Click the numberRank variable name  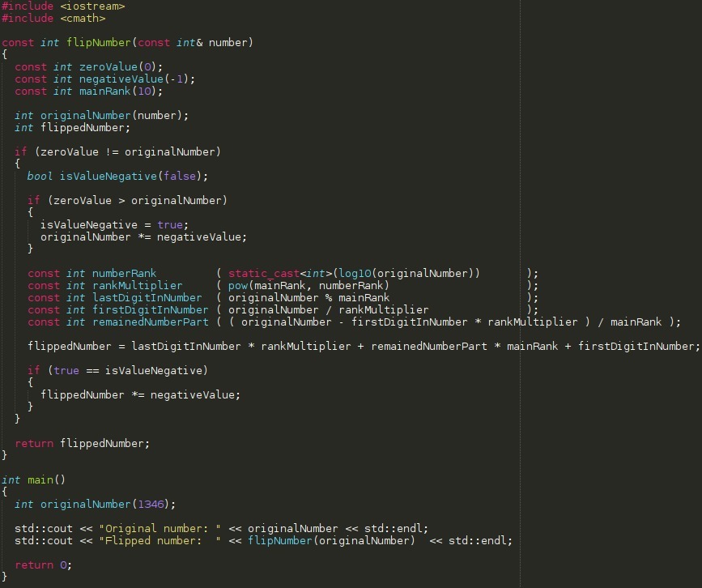pos(124,273)
